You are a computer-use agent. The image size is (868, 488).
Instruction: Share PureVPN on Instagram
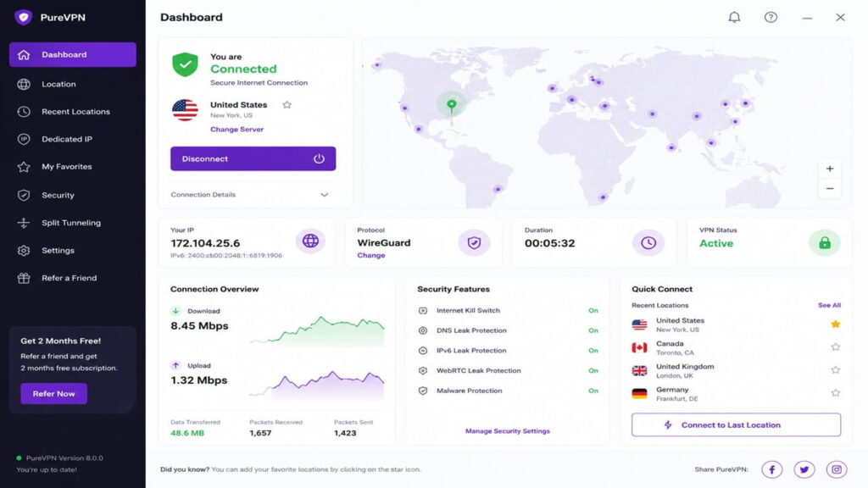pyautogui.click(x=837, y=469)
